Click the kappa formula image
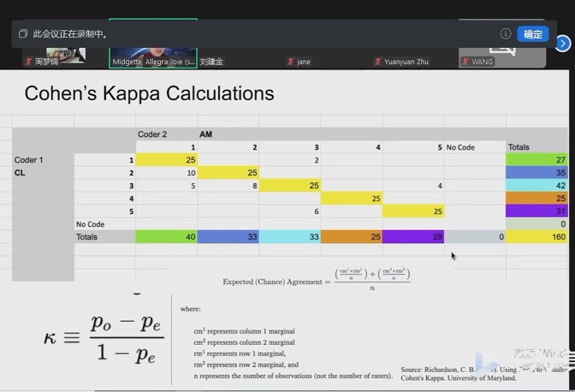The image size is (575, 392). (x=104, y=338)
